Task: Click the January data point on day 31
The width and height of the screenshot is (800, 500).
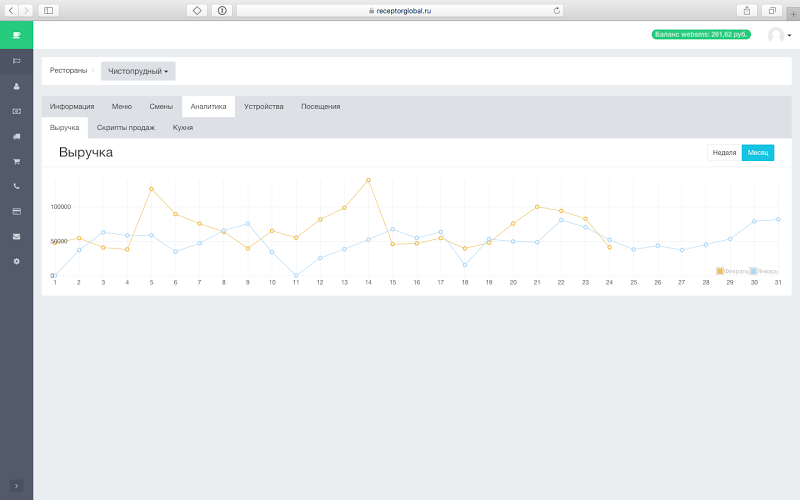Action: click(x=778, y=219)
